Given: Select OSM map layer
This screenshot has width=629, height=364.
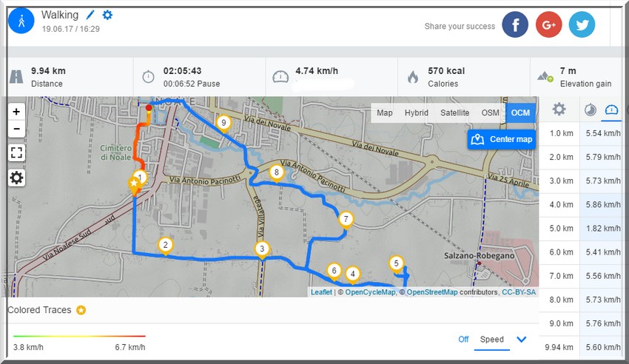Looking at the screenshot, I should click(x=490, y=113).
